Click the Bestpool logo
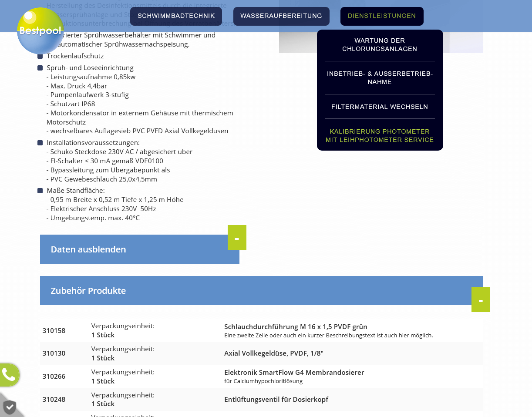The image size is (532, 417). point(40,30)
